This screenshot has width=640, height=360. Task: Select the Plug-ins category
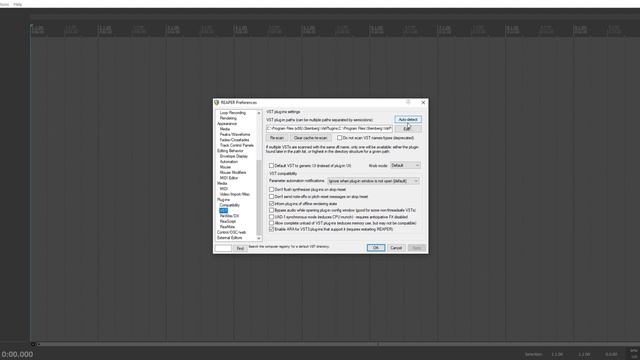pyautogui.click(x=223, y=200)
